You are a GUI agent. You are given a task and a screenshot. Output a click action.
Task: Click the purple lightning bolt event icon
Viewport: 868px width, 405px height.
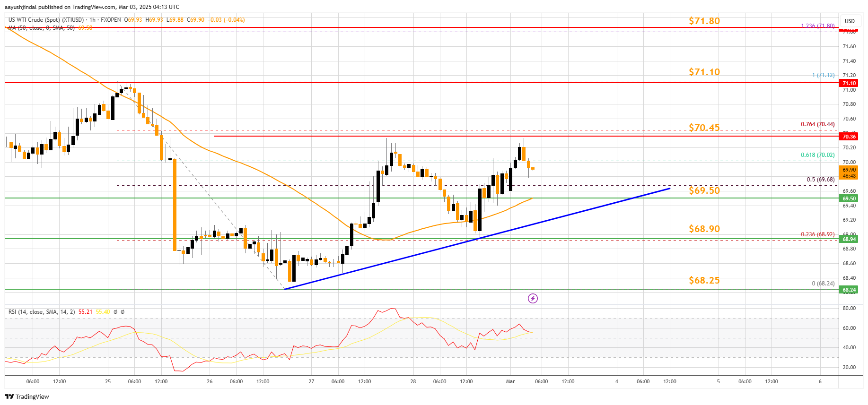click(533, 298)
